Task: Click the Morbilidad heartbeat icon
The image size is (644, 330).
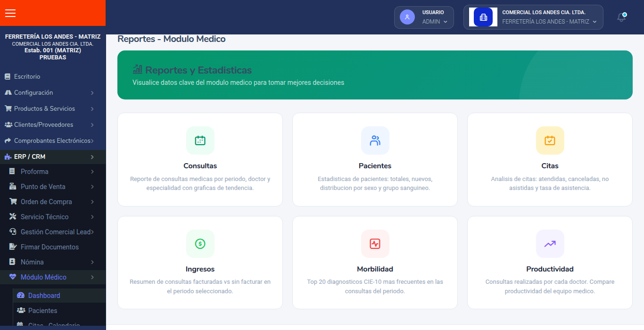Action: [375, 244]
